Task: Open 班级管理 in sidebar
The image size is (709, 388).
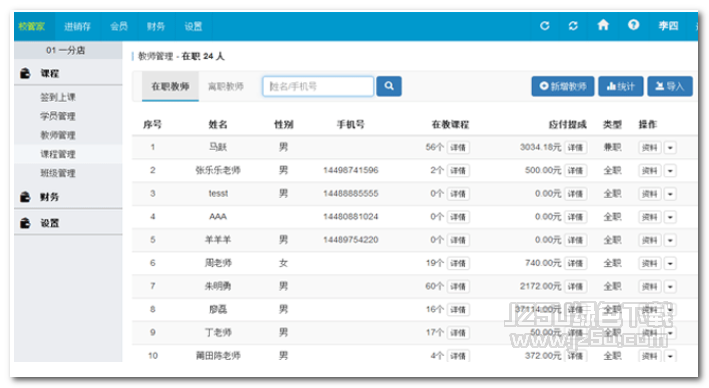Action: click(58, 173)
